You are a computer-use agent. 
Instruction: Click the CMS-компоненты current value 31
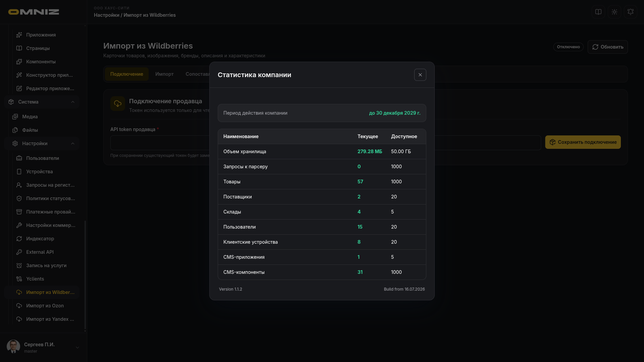click(360, 272)
